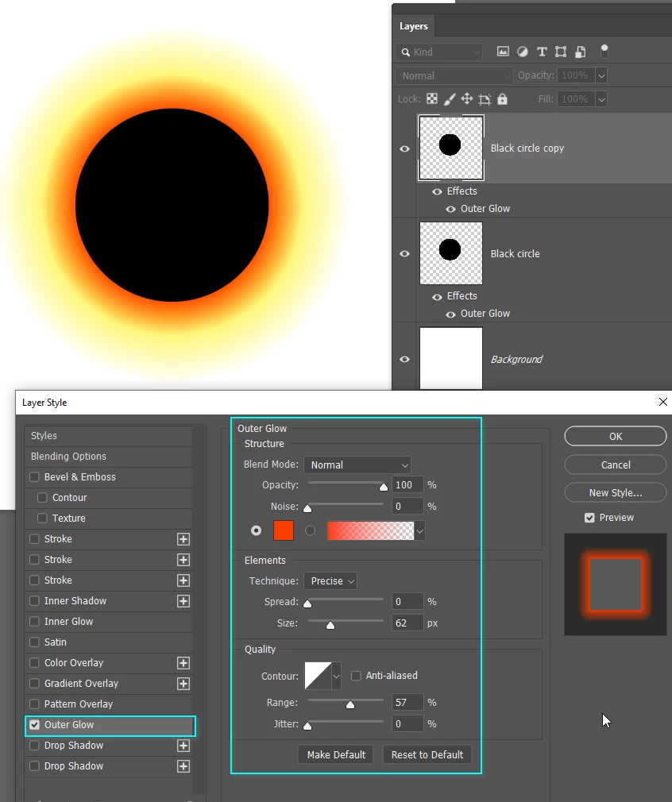Open the Contour picker dropdown arrow
Screen dimensions: 672x802
tap(336, 677)
